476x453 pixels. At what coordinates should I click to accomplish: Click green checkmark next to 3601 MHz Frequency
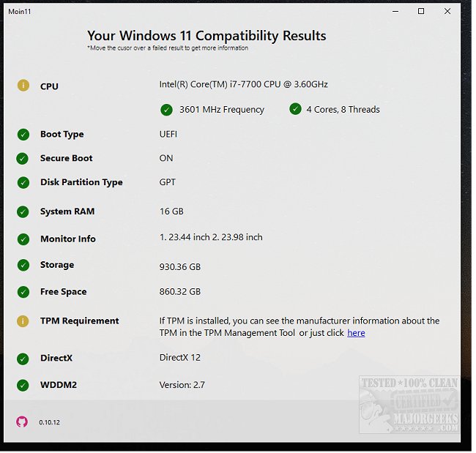click(166, 110)
